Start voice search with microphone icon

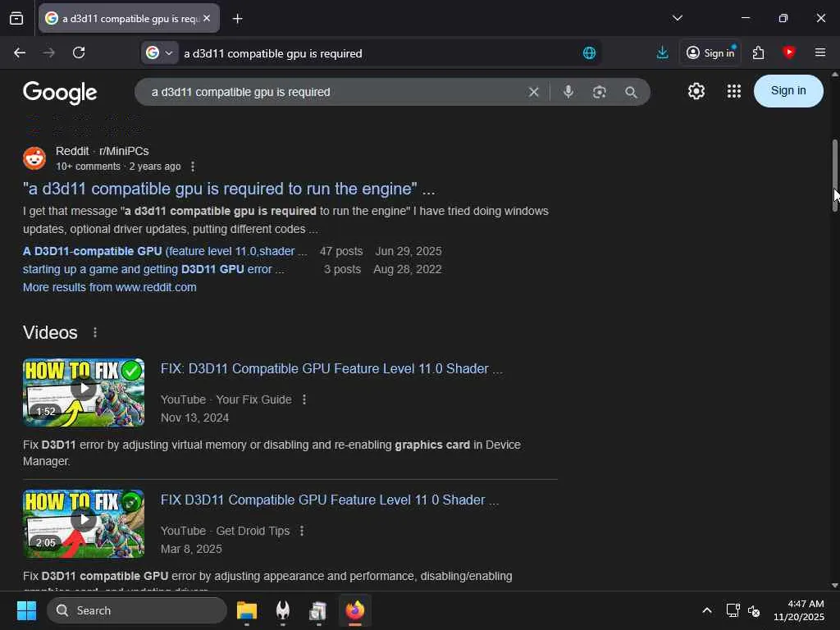pyautogui.click(x=568, y=92)
